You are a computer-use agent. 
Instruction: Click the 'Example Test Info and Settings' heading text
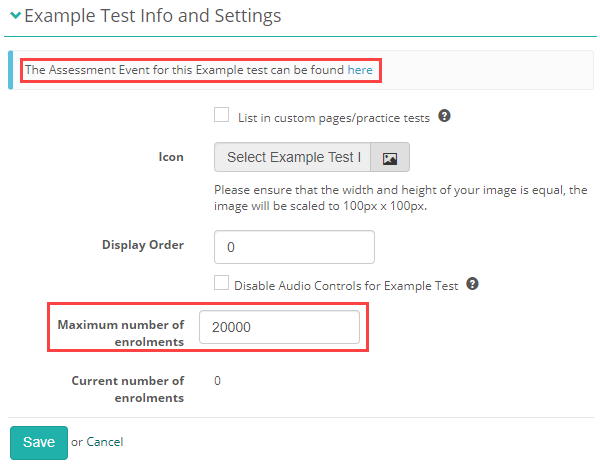(153, 16)
